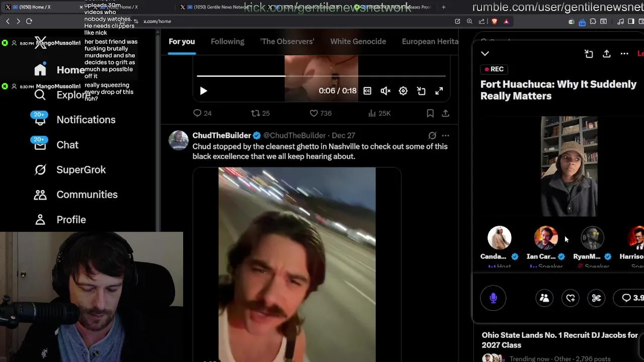The image size is (644, 362).
Task: Play the paused video in the feed
Action: (x=203, y=91)
